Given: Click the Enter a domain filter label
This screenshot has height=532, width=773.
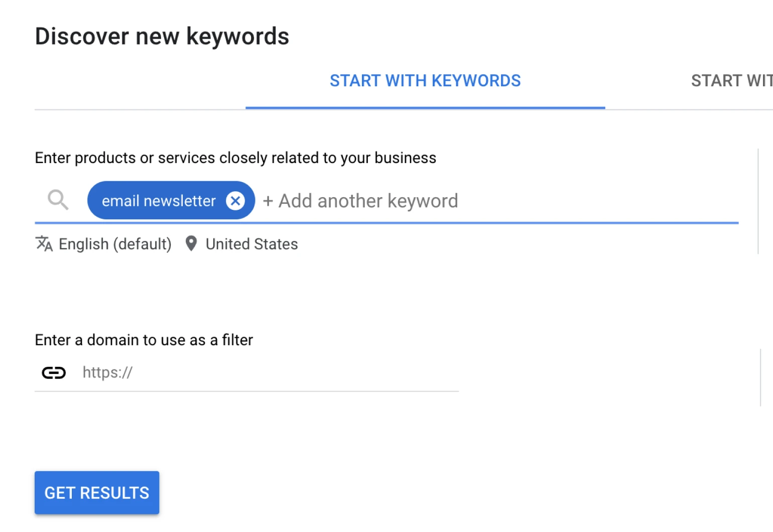Looking at the screenshot, I should [x=144, y=340].
